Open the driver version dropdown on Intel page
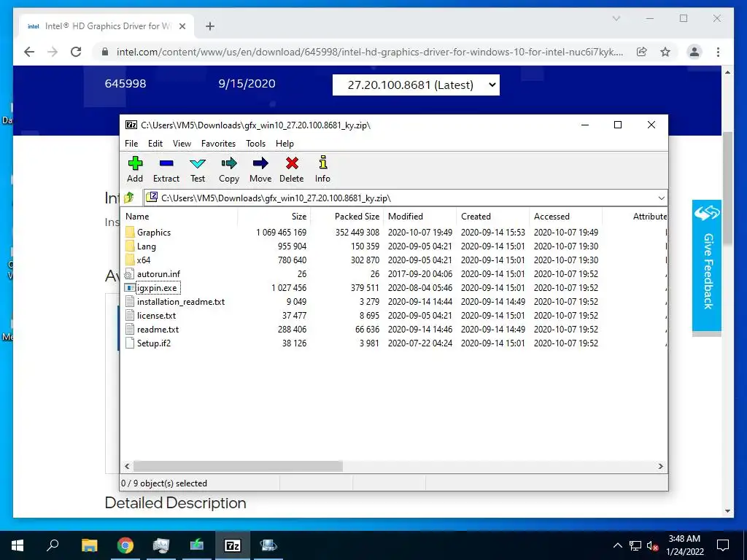Image resolution: width=747 pixels, height=560 pixels. pos(416,85)
